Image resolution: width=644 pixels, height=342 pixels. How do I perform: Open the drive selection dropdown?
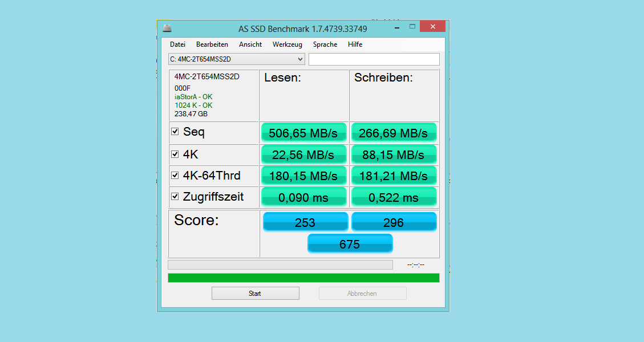coord(301,59)
